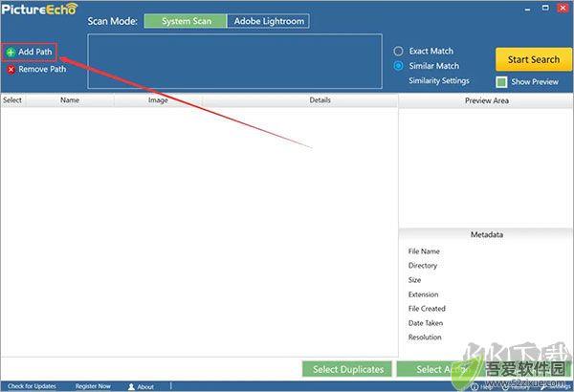Open Help in the bottom status bar
The width and height of the screenshot is (574, 392).
[x=482, y=386]
